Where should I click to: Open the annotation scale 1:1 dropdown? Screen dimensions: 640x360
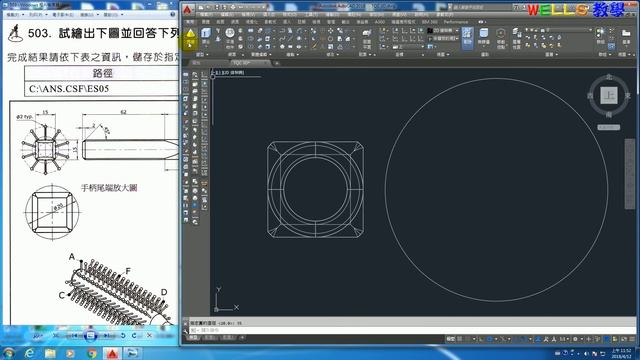tap(564, 339)
